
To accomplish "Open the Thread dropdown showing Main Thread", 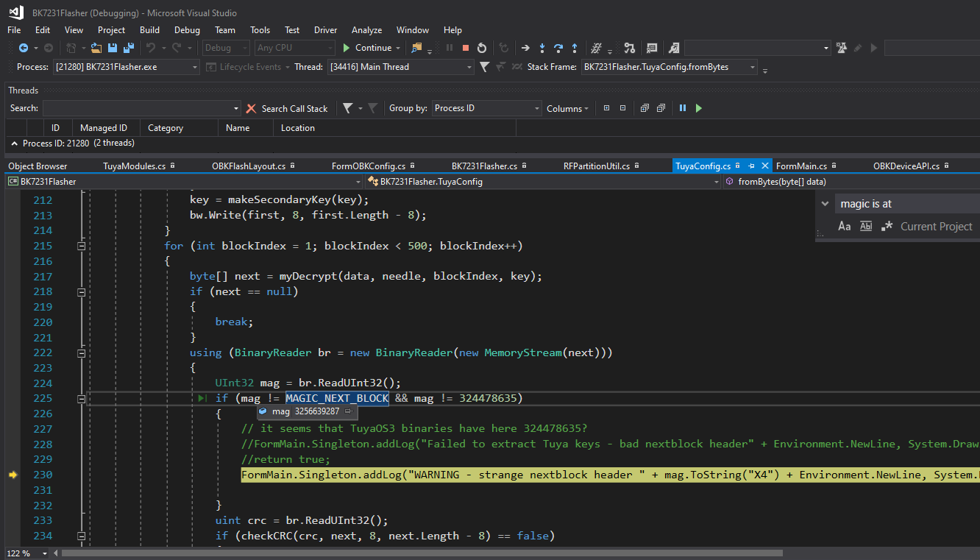I will (400, 67).
